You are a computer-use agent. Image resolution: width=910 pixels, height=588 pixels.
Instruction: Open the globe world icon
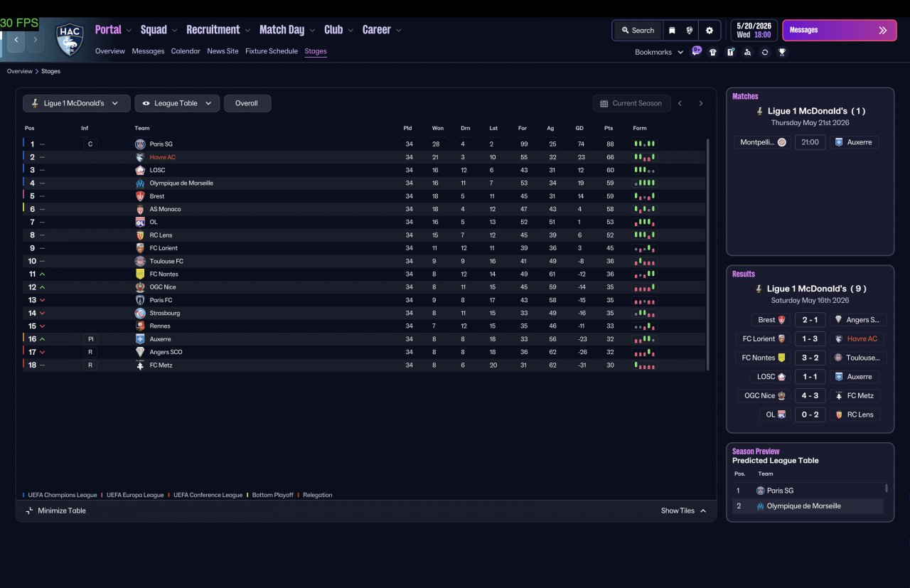pos(690,31)
